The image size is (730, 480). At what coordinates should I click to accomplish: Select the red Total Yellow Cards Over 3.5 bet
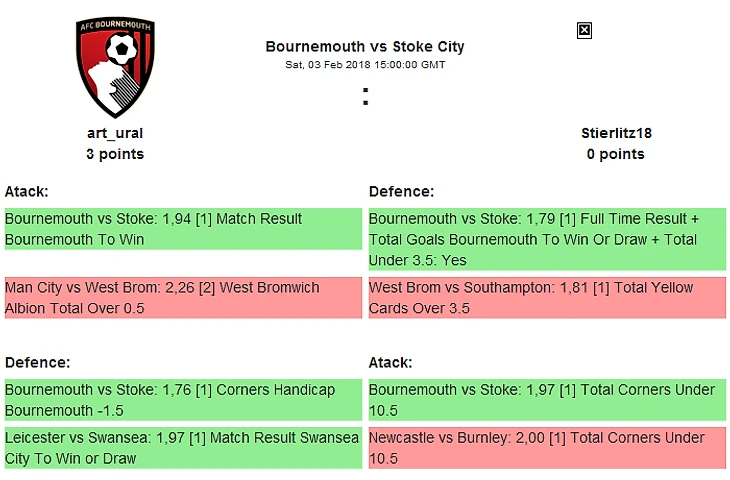pyautogui.click(x=547, y=298)
